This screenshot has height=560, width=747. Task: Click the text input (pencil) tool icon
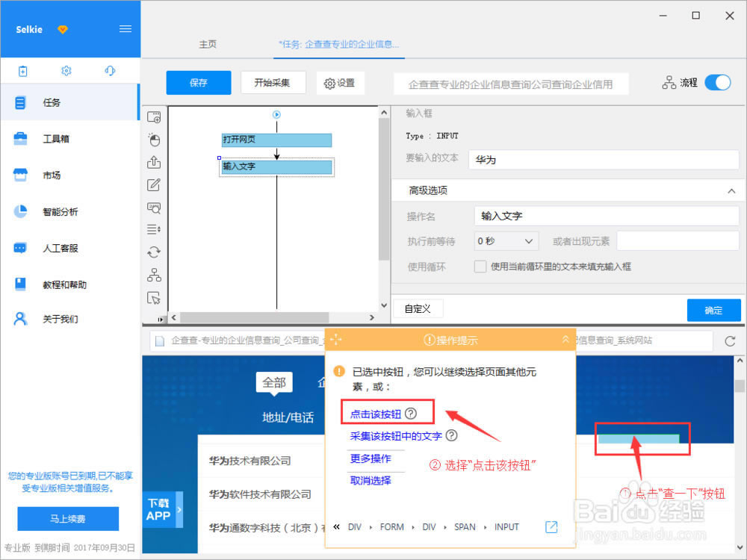154,185
